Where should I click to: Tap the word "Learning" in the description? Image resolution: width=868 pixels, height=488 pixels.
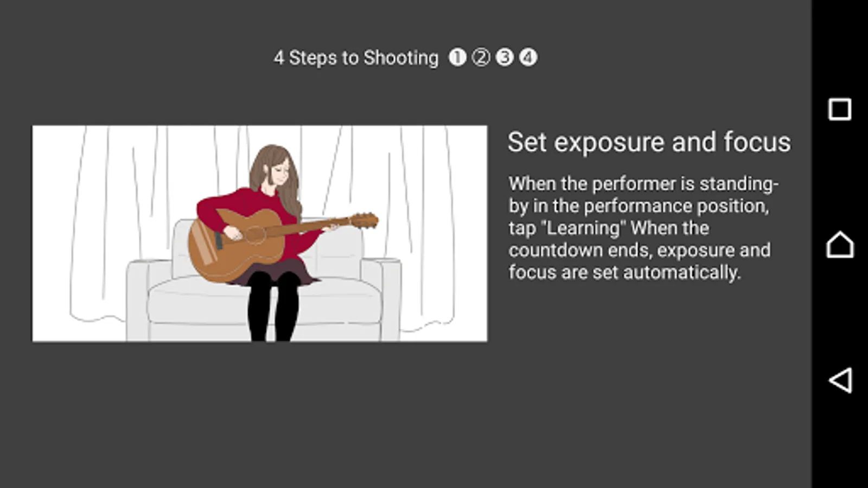coord(583,228)
